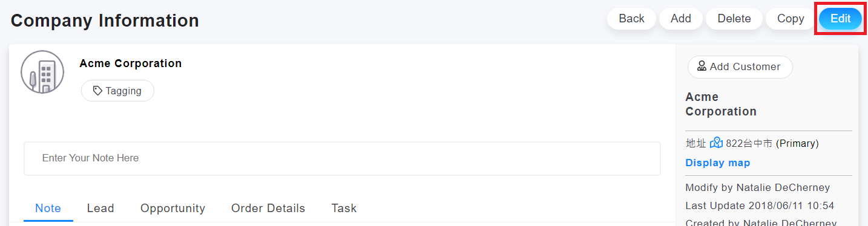Select the Note tab
The height and width of the screenshot is (226, 868).
pyautogui.click(x=48, y=208)
